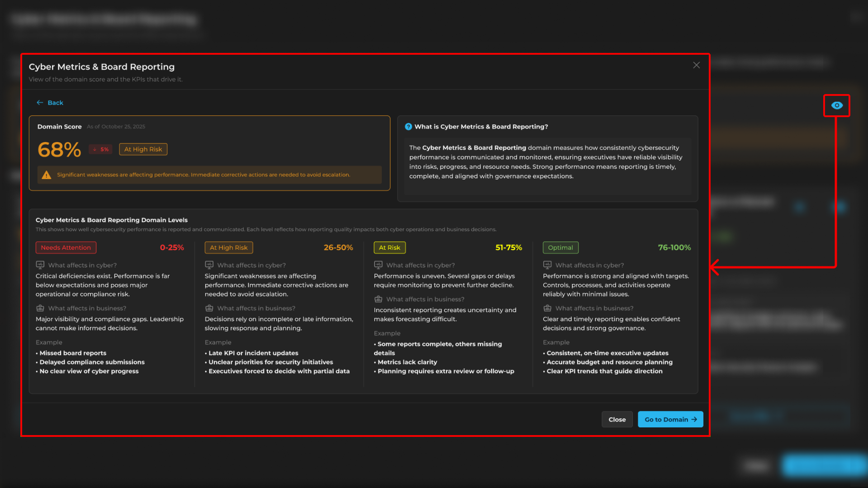Click the question mark help icon

408,127
